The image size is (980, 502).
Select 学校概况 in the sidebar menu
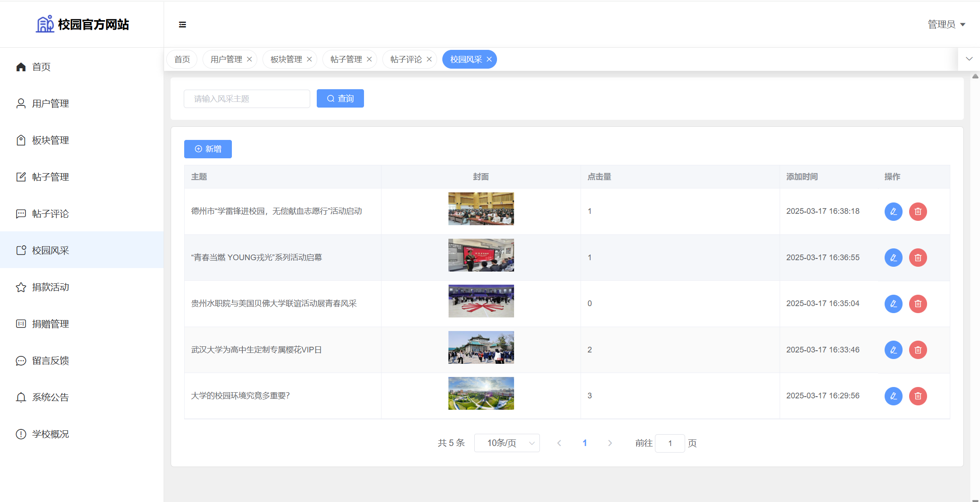pos(50,434)
